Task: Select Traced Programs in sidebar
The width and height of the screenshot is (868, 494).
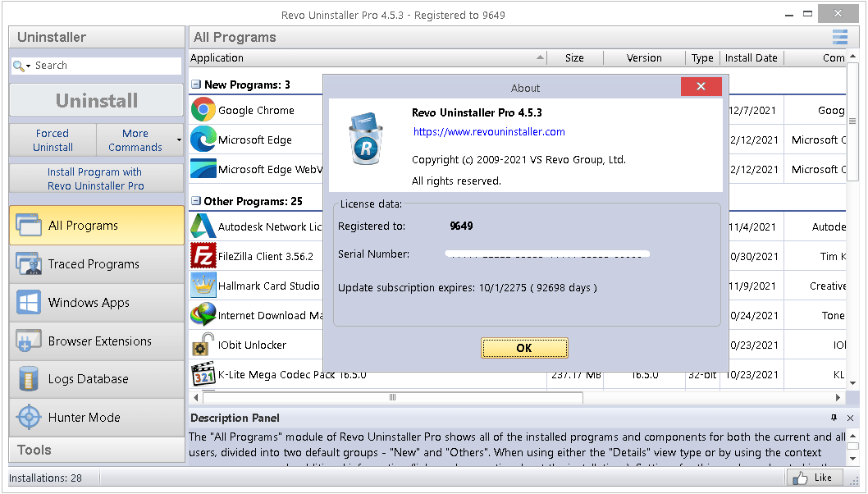Action: click(x=97, y=263)
